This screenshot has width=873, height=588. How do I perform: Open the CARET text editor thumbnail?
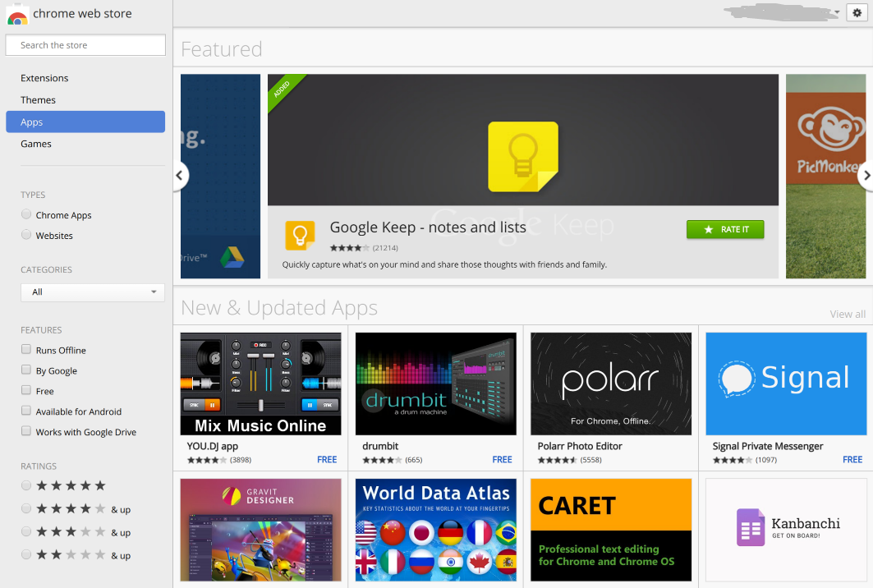point(611,530)
